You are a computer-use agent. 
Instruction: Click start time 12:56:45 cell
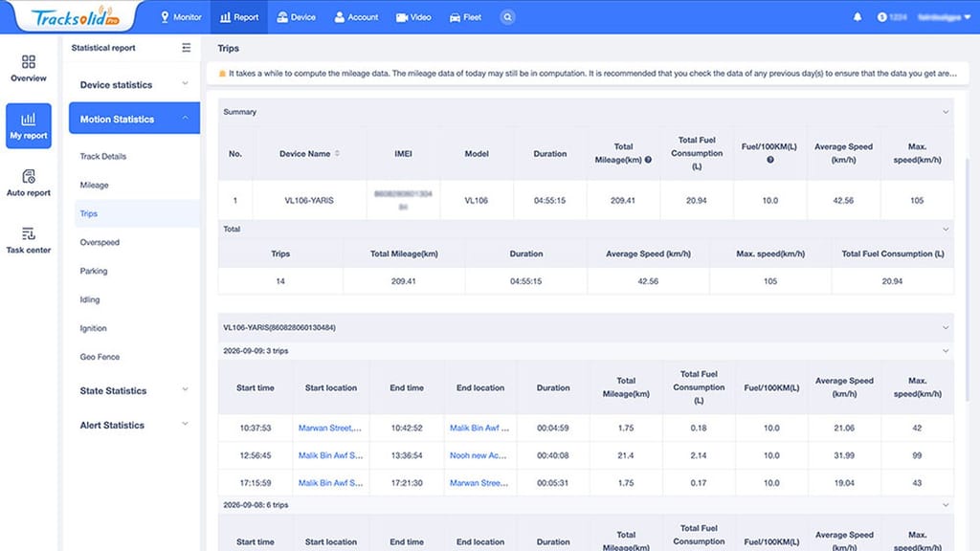[255, 455]
